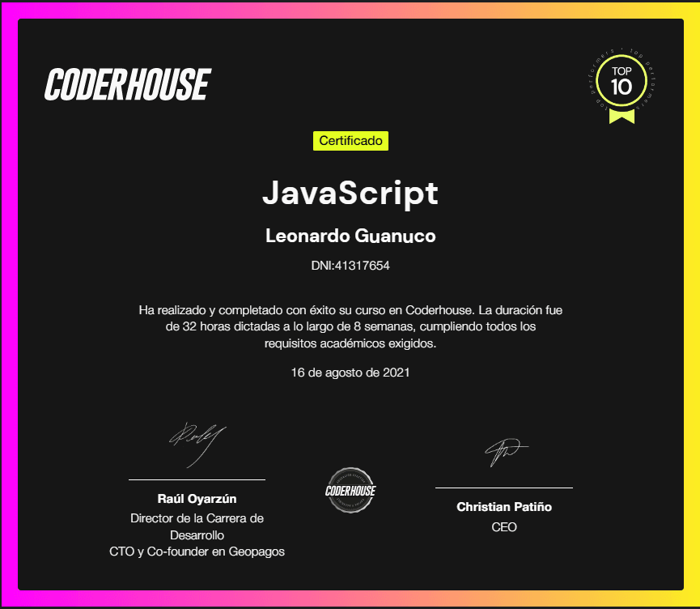700x609 pixels.
Task: Click the CEO title text
Action: [504, 527]
